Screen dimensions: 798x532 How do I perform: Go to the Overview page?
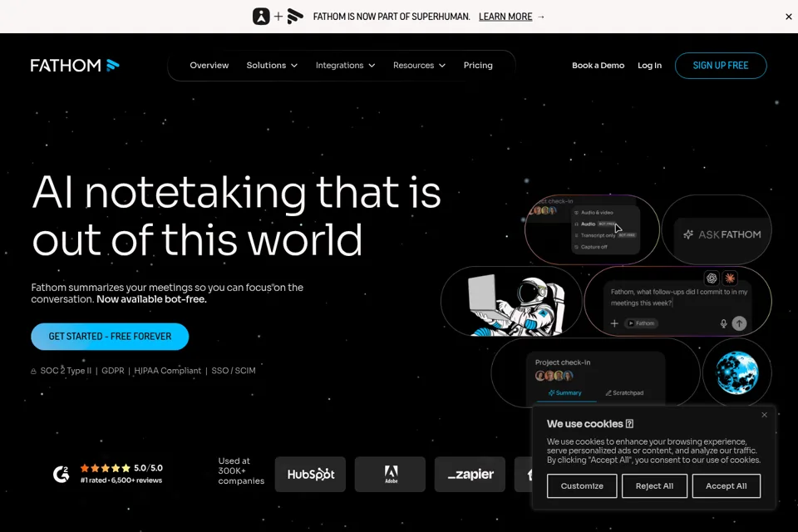tap(209, 65)
